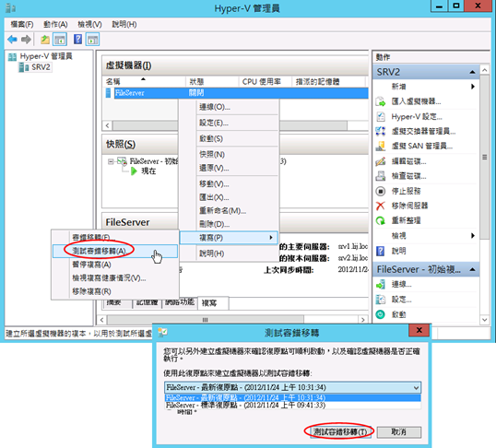Screen dimensions: 496x448
Task: Open 說明(H) menu in menu bar
Action: pos(124,24)
